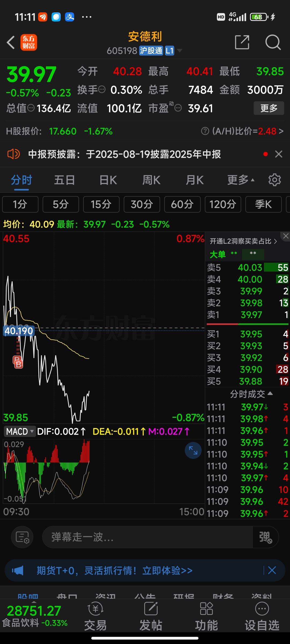The width and height of the screenshot is (290, 644).
Task: Select the 30分 period
Action: click(x=142, y=204)
